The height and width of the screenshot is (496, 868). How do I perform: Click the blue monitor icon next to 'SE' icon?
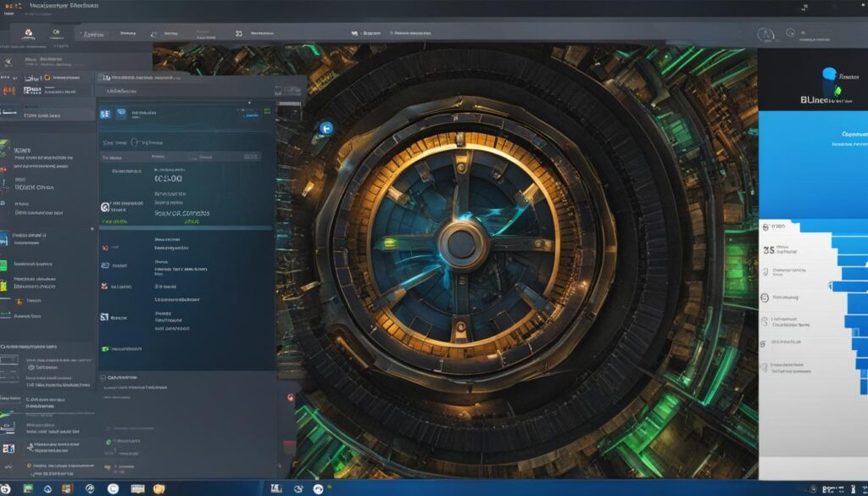tap(121, 114)
